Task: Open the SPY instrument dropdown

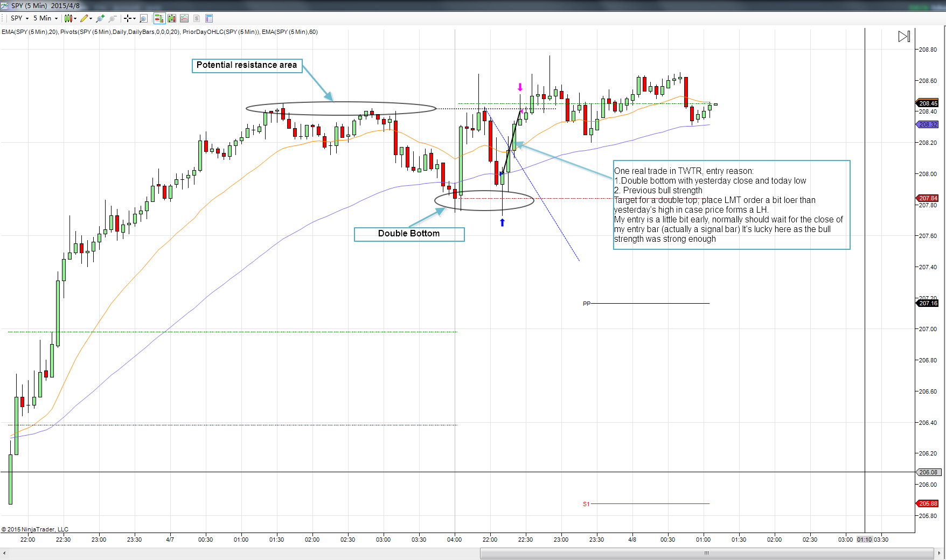Action: [20, 18]
